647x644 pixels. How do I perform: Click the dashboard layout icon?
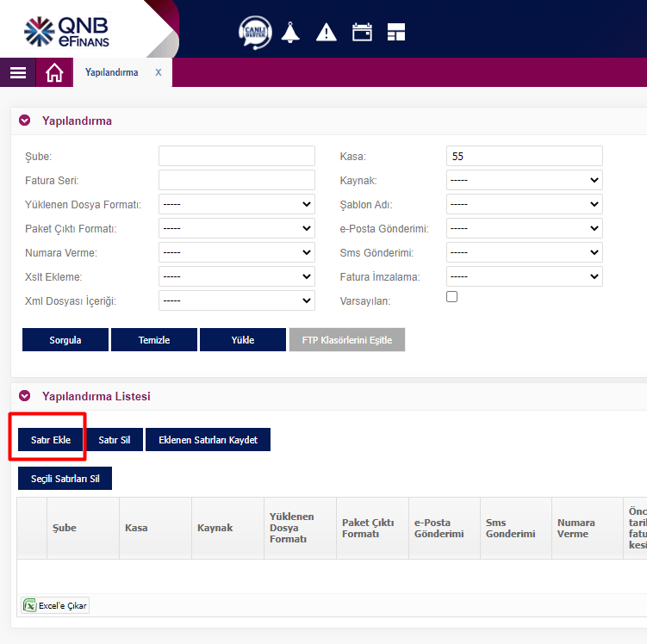pyautogui.click(x=396, y=33)
